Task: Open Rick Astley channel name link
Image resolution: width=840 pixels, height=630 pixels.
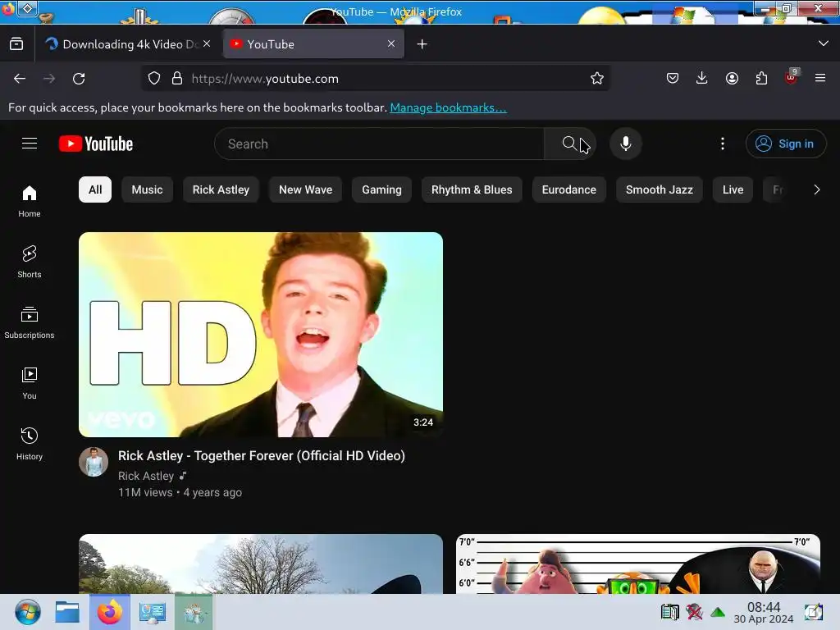Action: click(146, 476)
